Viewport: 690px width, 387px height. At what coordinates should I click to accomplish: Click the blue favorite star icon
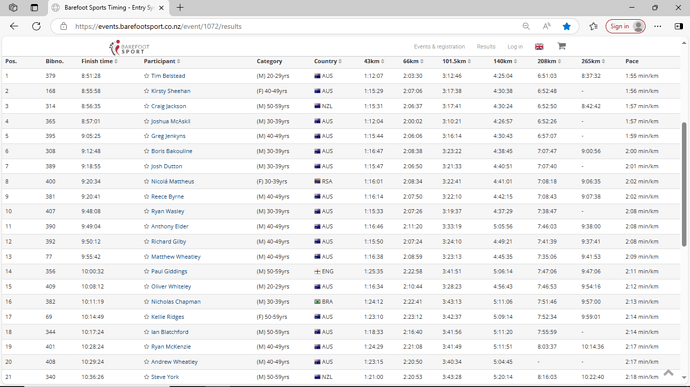pyautogui.click(x=567, y=26)
